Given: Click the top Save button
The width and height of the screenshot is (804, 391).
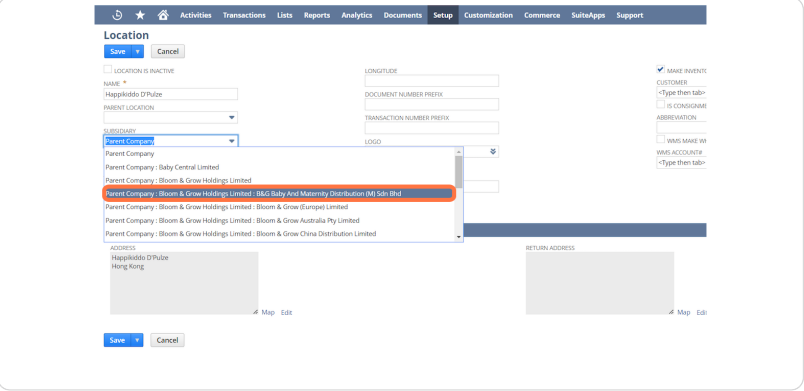Looking at the screenshot, I should pyautogui.click(x=118, y=51).
